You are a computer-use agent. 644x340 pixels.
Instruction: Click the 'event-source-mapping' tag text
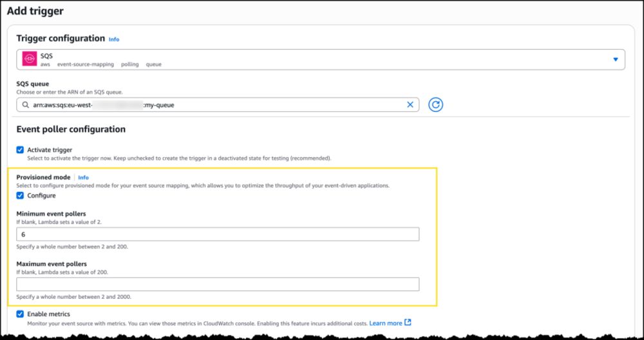tap(86, 64)
